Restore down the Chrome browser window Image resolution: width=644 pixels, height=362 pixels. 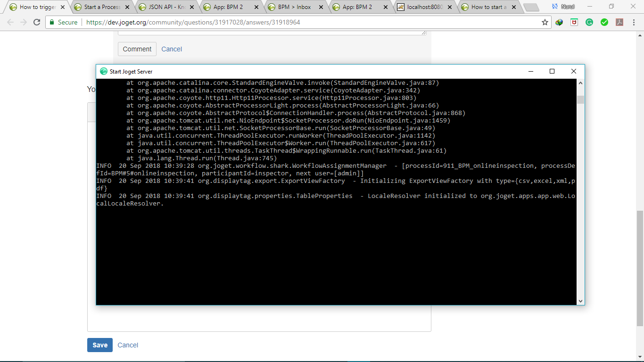click(611, 7)
